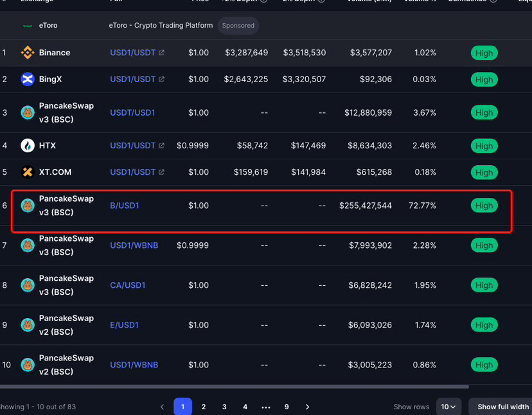Click the $255,427,544 volume value
This screenshot has width=532, height=415.
pos(366,206)
